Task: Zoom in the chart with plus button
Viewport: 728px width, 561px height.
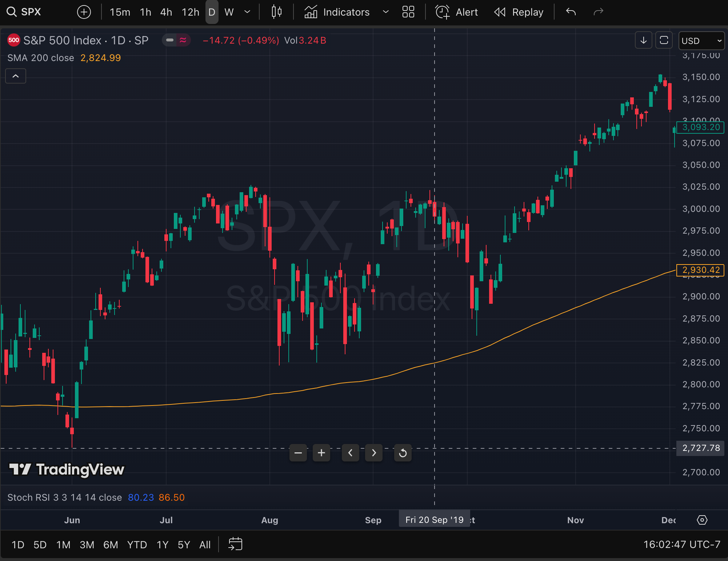Action: click(x=321, y=453)
